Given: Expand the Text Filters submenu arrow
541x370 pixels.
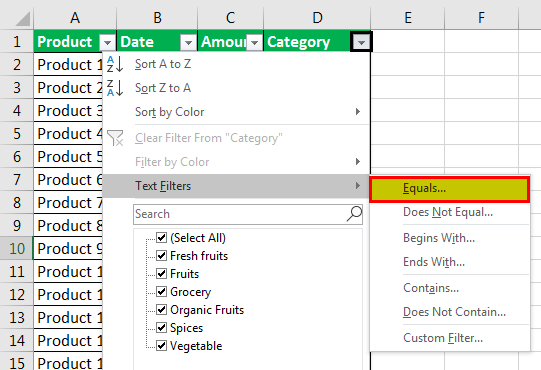Looking at the screenshot, I should pos(358,186).
